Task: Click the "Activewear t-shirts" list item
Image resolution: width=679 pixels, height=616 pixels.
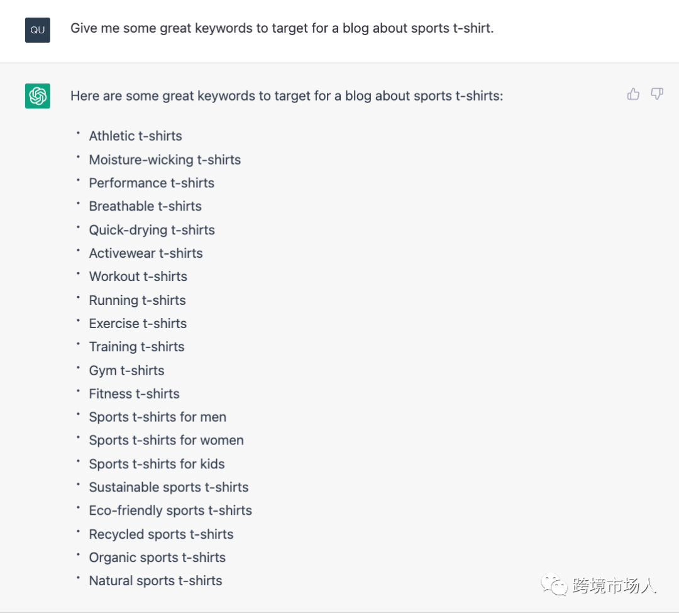Action: (x=146, y=253)
